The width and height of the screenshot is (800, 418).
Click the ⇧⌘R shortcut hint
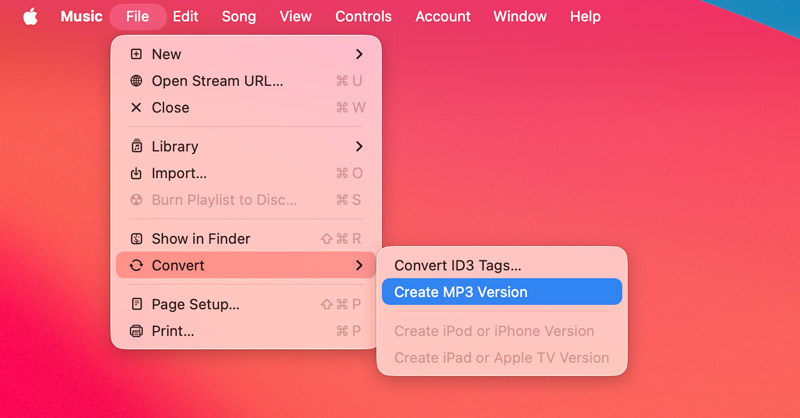(341, 238)
